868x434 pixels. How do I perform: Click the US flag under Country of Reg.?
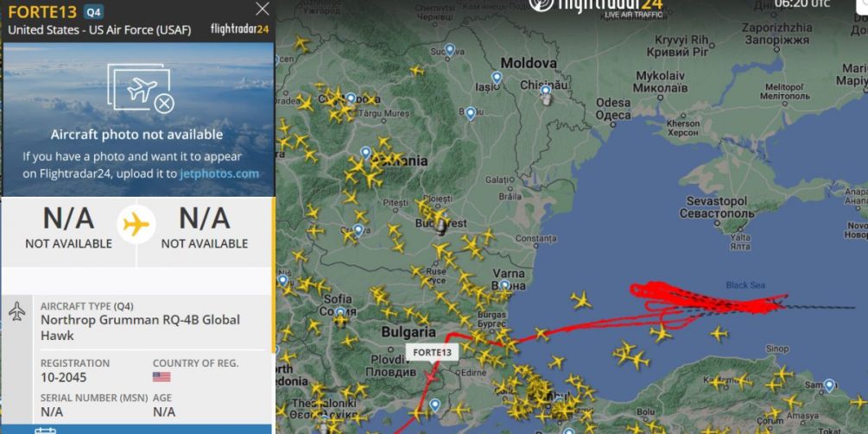[x=162, y=377]
